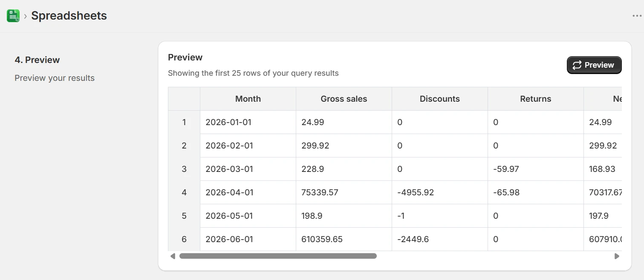
Task: Select the Returns column header
Action: [x=536, y=99]
